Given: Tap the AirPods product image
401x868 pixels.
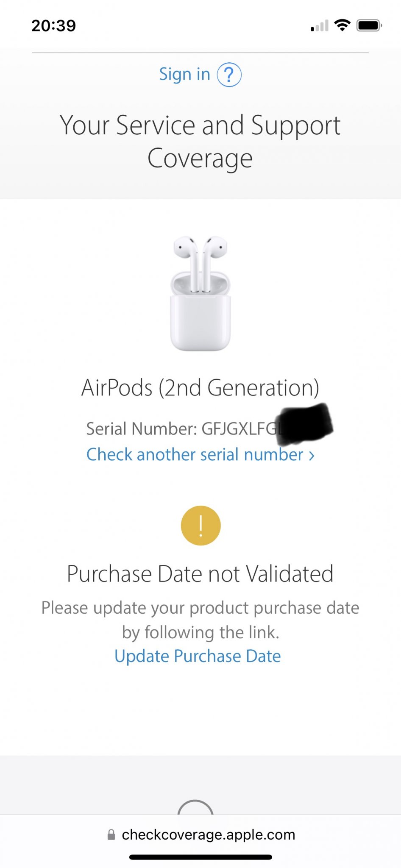Looking at the screenshot, I should click(x=200, y=293).
